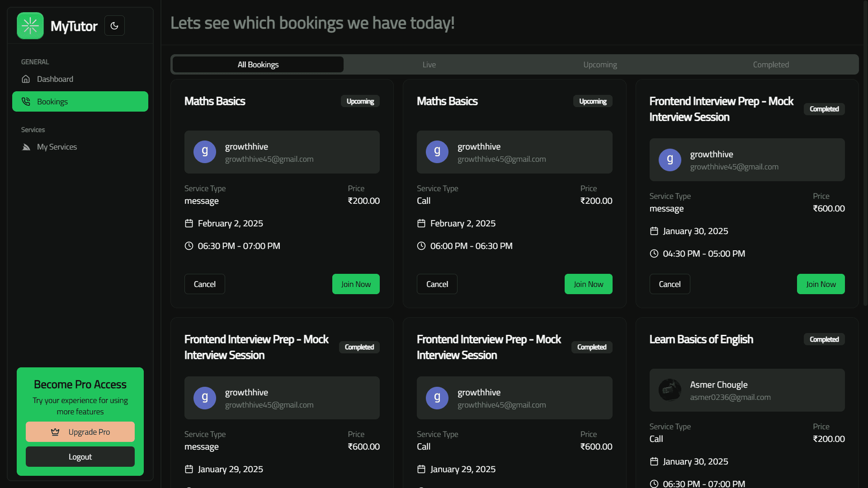The height and width of the screenshot is (488, 868).
Task: Click the Asmer Chougule name text
Action: pyautogui.click(x=718, y=385)
